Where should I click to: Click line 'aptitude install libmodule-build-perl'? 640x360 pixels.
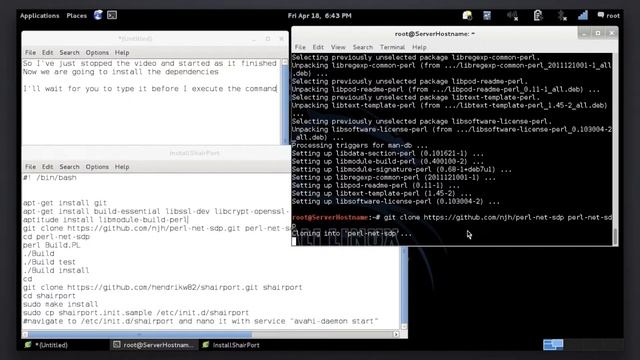[x=105, y=220]
